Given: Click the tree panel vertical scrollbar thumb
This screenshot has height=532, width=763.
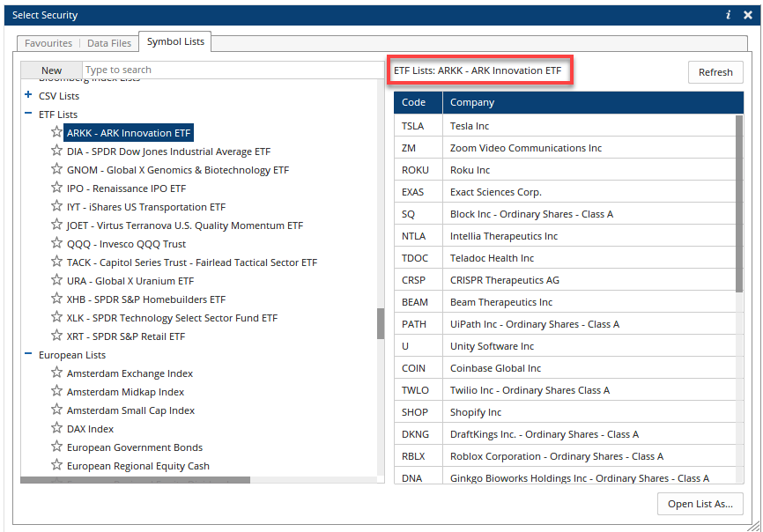Looking at the screenshot, I should [381, 323].
